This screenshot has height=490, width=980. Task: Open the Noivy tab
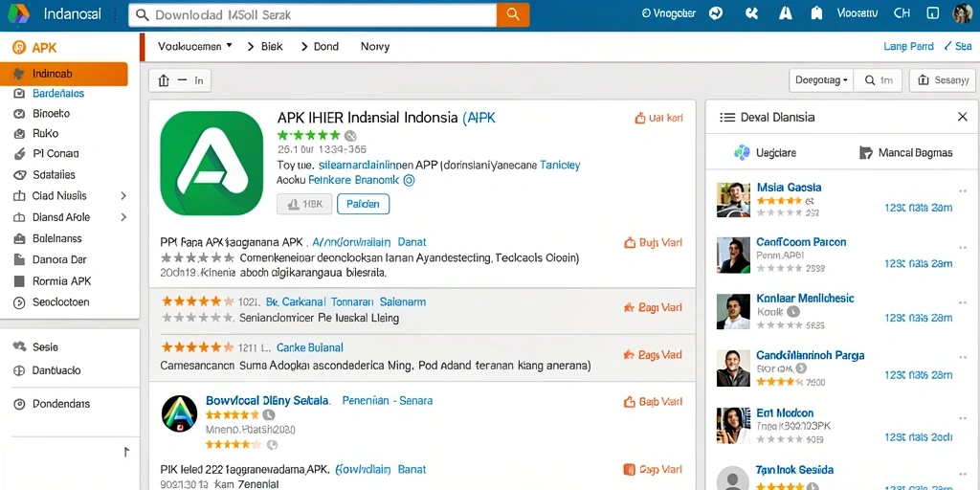pos(375,46)
